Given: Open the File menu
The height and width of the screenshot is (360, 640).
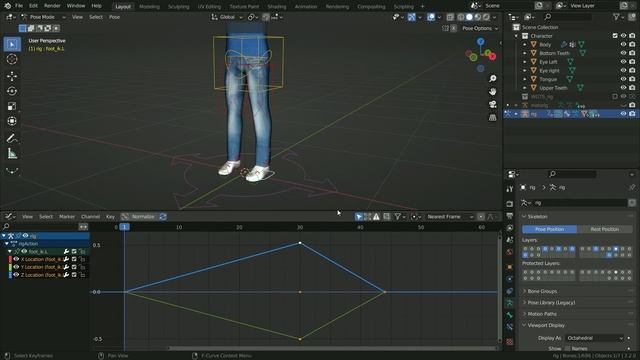Looking at the screenshot, I should pos(19,6).
